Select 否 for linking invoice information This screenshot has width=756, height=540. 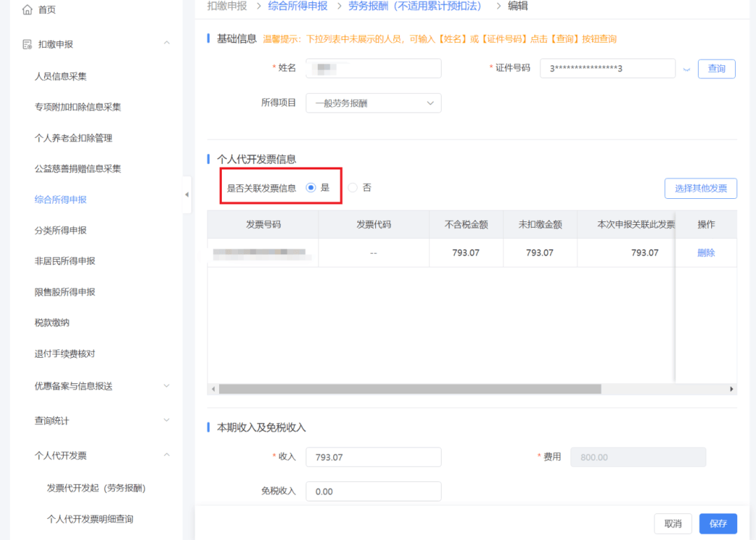(x=353, y=188)
